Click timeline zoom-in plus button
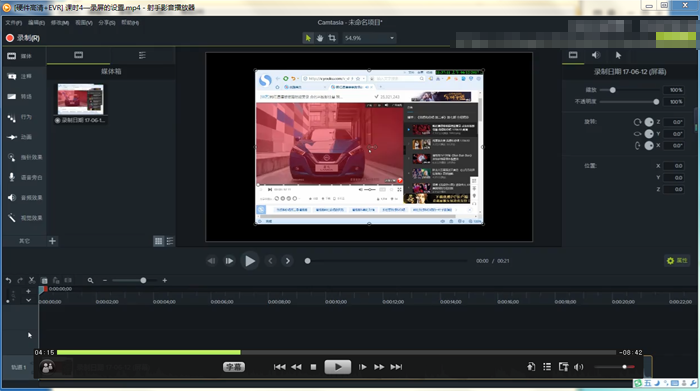Viewport: 700px width, 391px height. [165, 280]
